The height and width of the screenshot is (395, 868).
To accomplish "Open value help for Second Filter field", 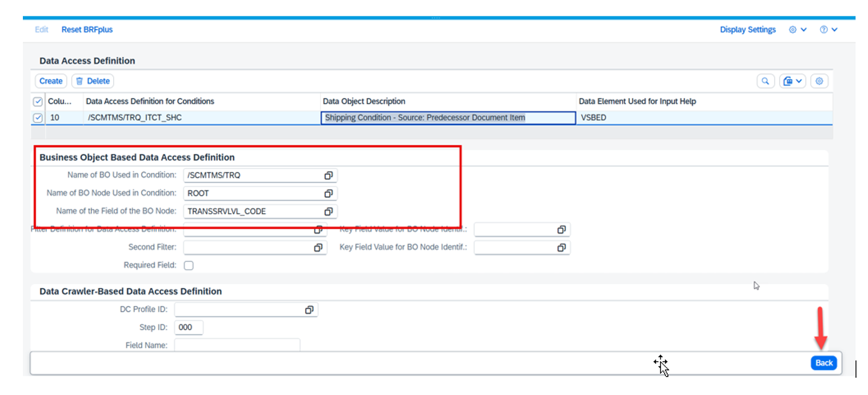I will (318, 247).
